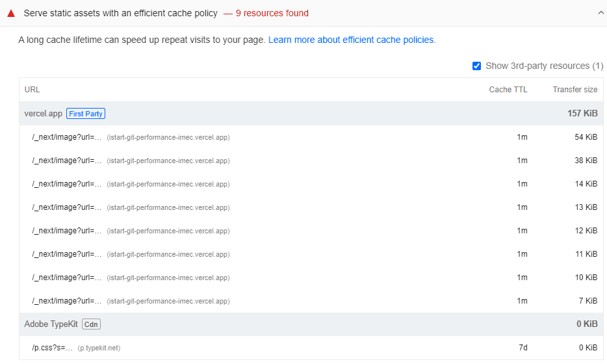Open Learn more about efficient cache policies link

[351, 40]
